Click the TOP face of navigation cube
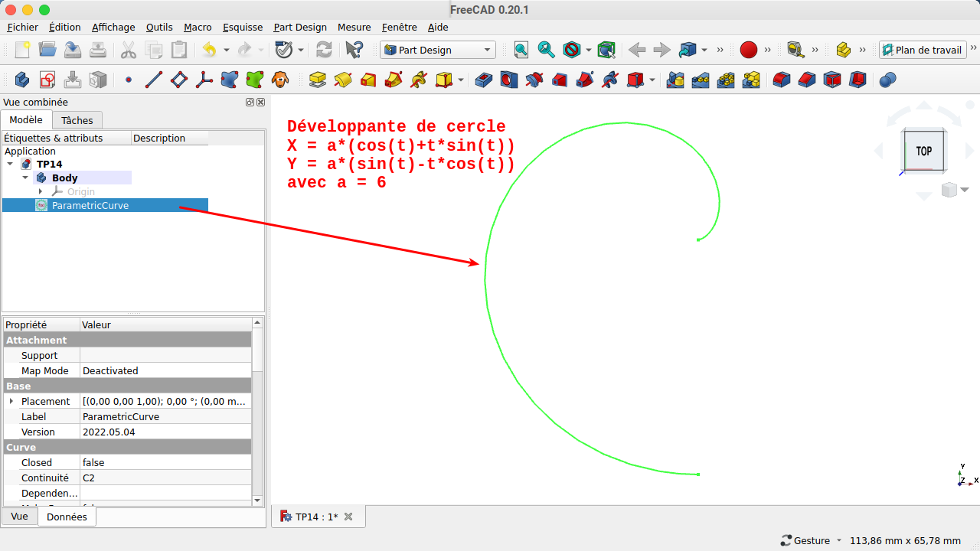Image resolution: width=980 pixels, height=551 pixels. (923, 151)
